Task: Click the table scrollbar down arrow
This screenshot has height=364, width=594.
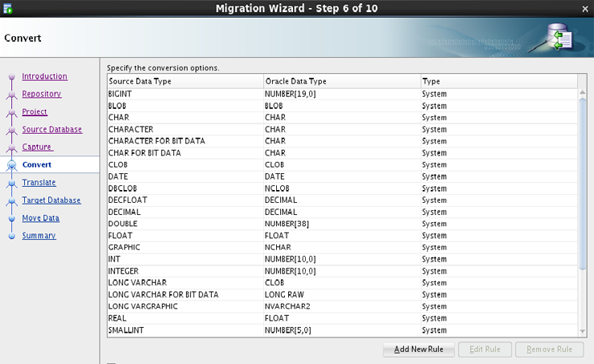Action: pyautogui.click(x=582, y=332)
